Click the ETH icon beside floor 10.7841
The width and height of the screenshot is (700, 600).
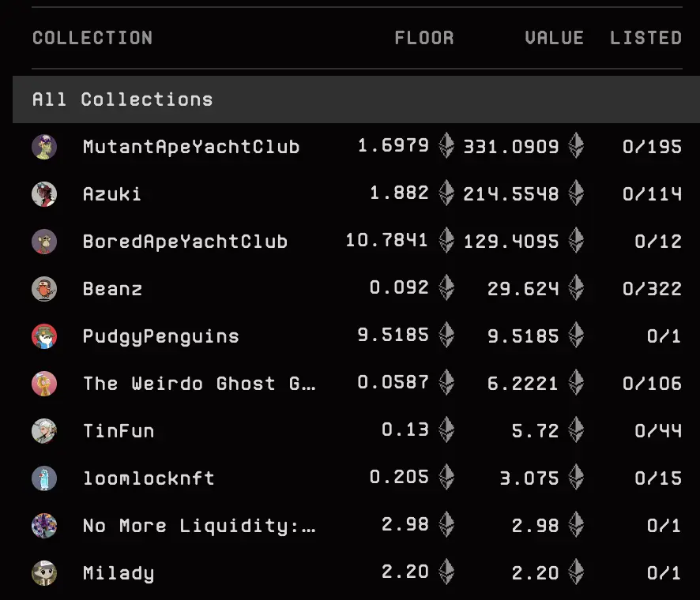(446, 240)
